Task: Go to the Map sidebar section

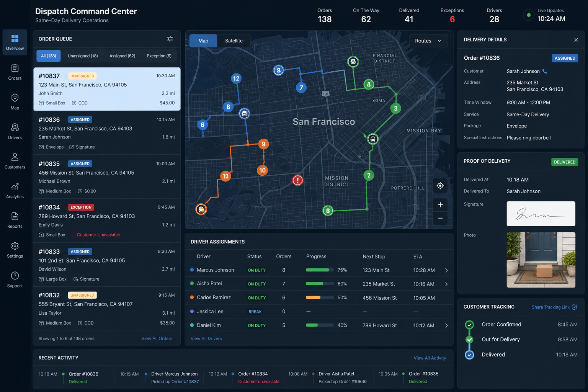Action: [15, 102]
